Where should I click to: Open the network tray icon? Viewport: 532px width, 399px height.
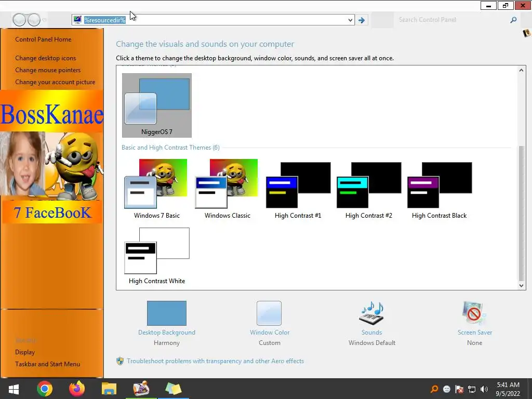472,389
